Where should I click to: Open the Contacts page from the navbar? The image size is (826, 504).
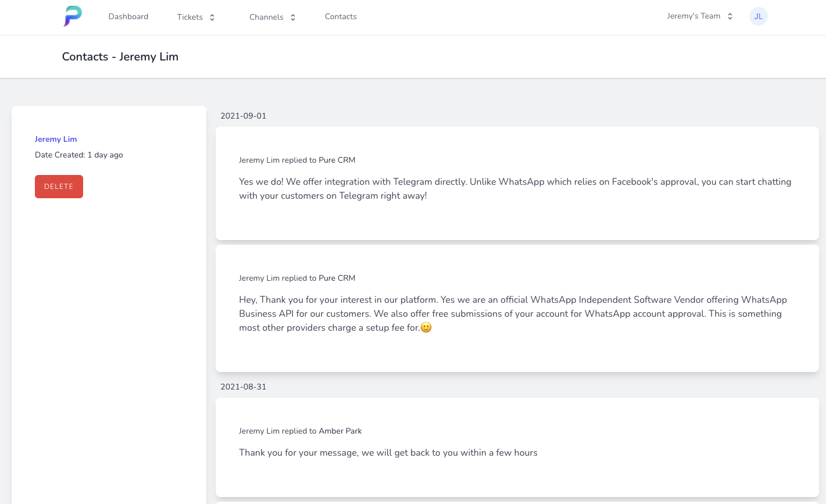(x=341, y=16)
